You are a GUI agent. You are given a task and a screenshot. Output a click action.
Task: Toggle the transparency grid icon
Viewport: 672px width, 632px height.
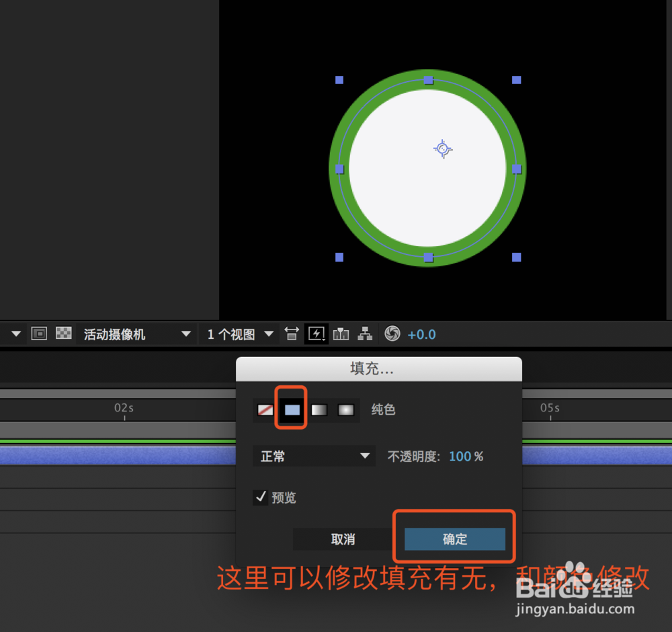pyautogui.click(x=63, y=333)
